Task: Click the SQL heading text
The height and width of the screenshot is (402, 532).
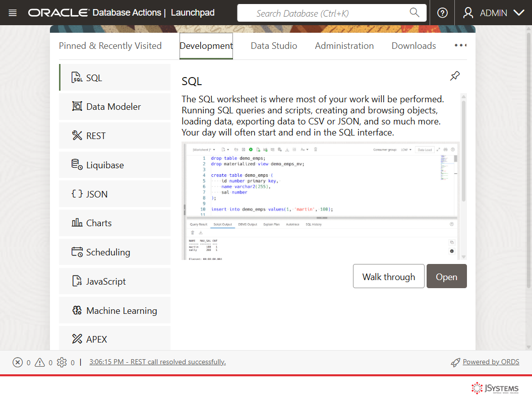Action: (192, 82)
